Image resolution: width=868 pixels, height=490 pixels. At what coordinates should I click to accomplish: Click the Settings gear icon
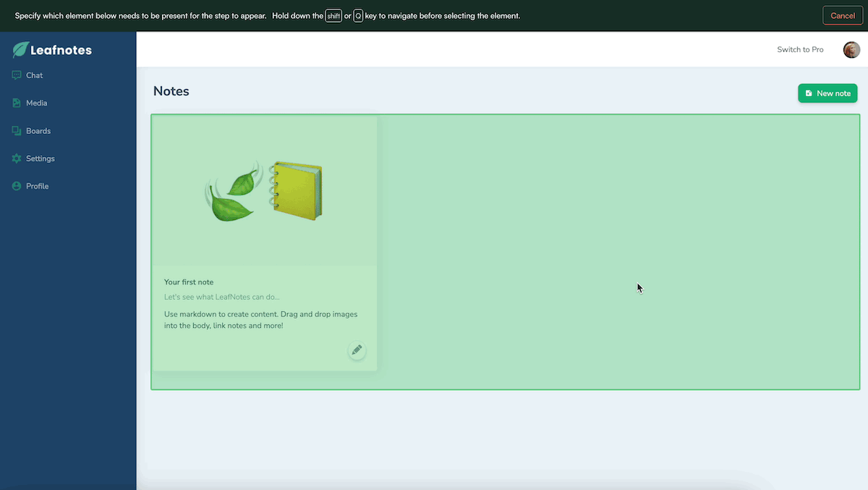17,159
